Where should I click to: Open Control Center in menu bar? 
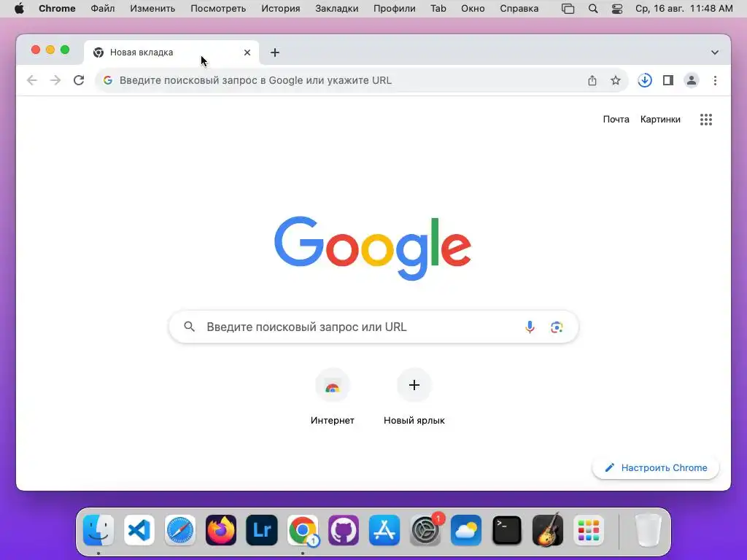[617, 9]
